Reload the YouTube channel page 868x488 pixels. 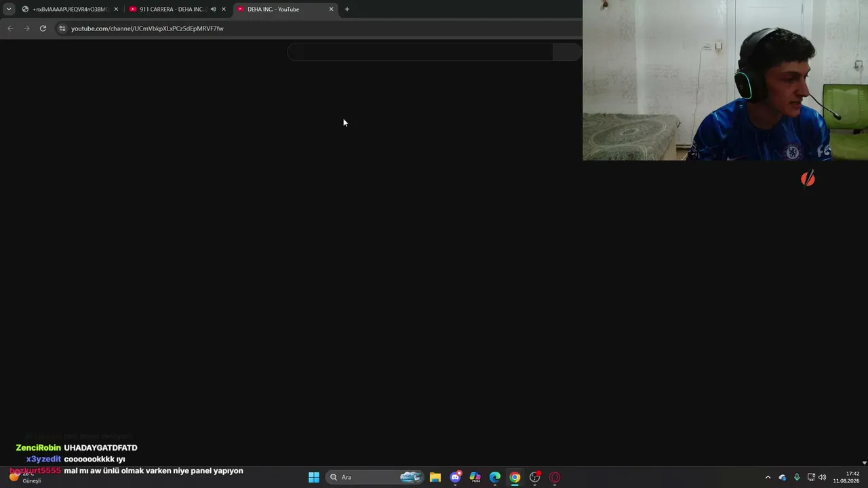tap(43, 28)
